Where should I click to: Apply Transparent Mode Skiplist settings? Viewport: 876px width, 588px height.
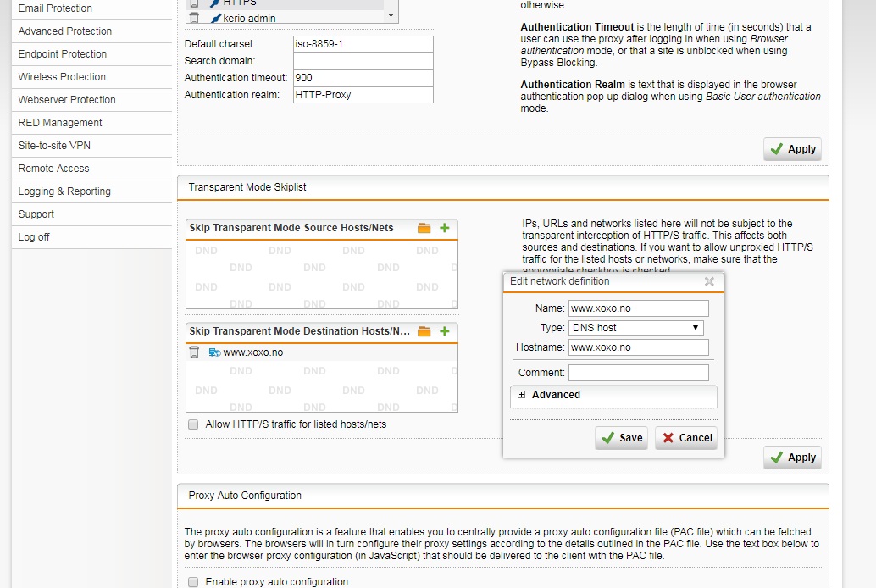pos(792,458)
